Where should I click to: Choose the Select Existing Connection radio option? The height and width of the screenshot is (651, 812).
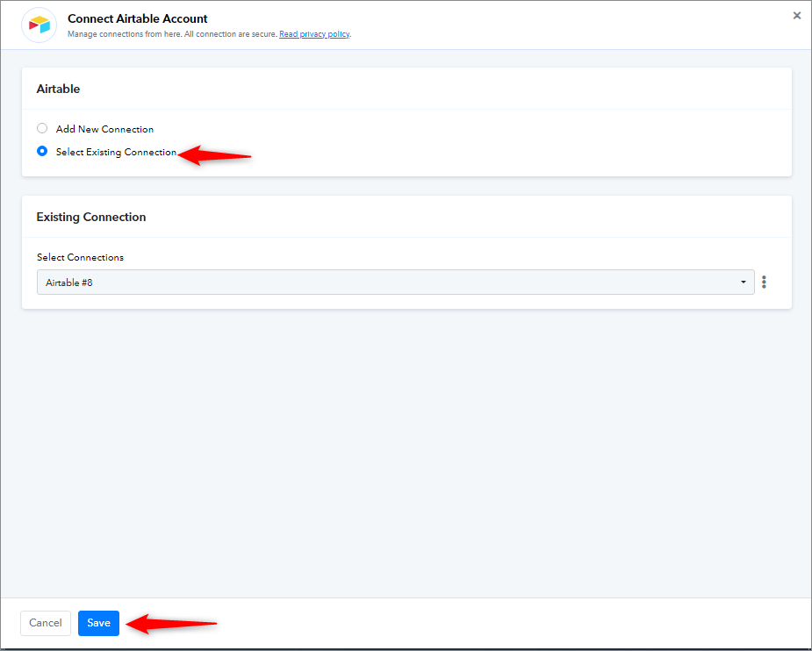[x=42, y=151]
